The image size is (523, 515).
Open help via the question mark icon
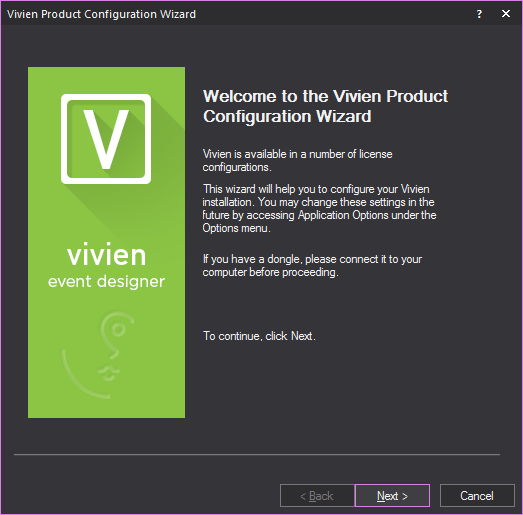(479, 14)
